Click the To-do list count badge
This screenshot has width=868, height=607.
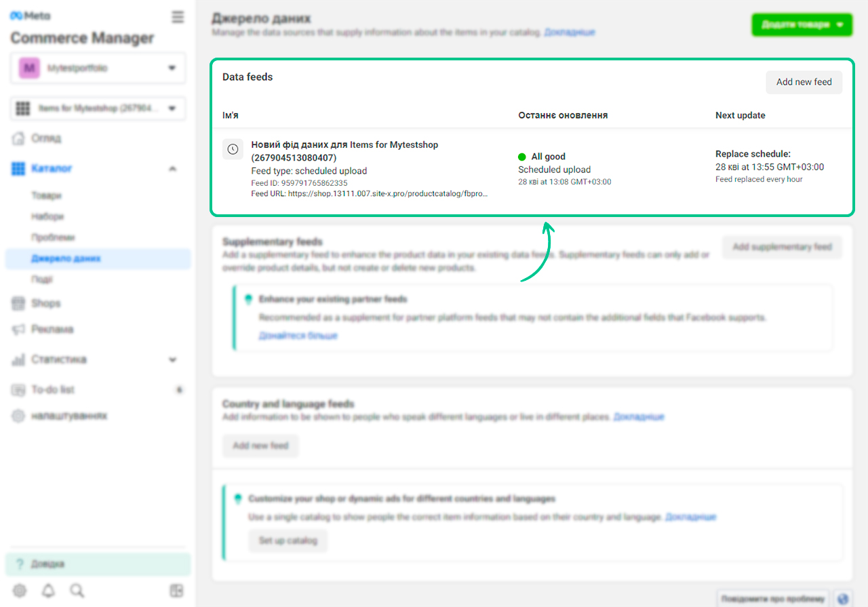click(x=179, y=390)
